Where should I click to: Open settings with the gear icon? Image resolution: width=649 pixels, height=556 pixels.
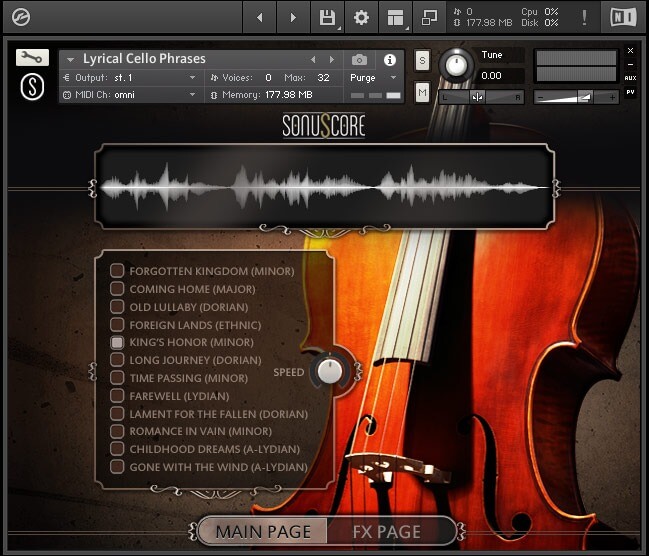coord(362,17)
